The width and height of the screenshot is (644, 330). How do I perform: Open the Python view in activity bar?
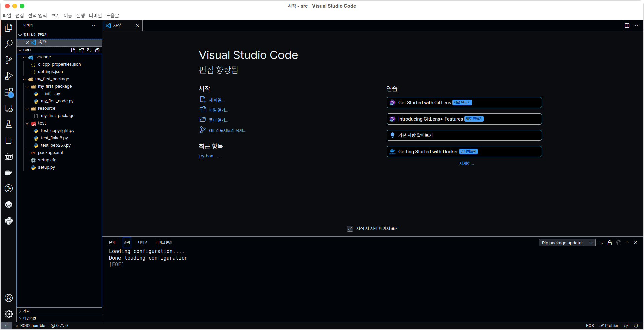click(x=9, y=221)
